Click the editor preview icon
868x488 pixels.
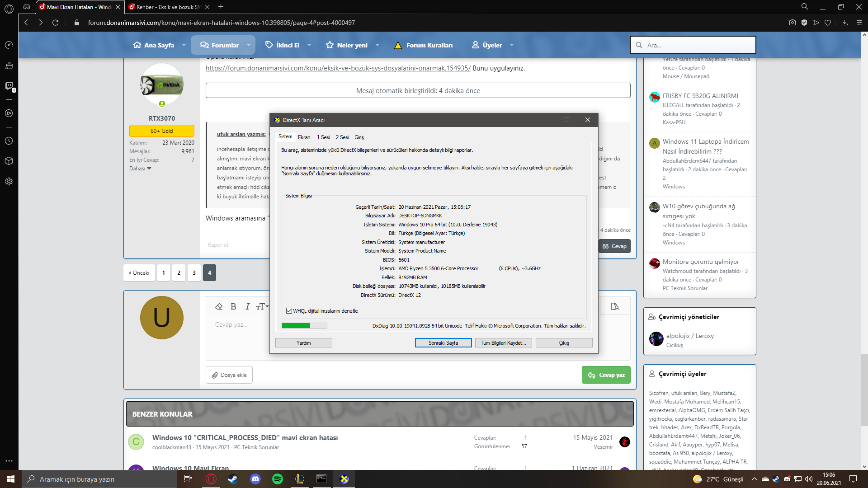click(x=615, y=306)
